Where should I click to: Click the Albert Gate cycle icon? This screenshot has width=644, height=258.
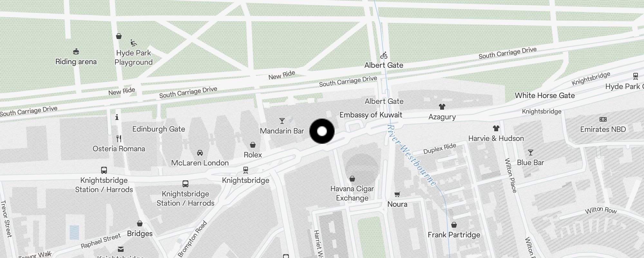click(384, 55)
